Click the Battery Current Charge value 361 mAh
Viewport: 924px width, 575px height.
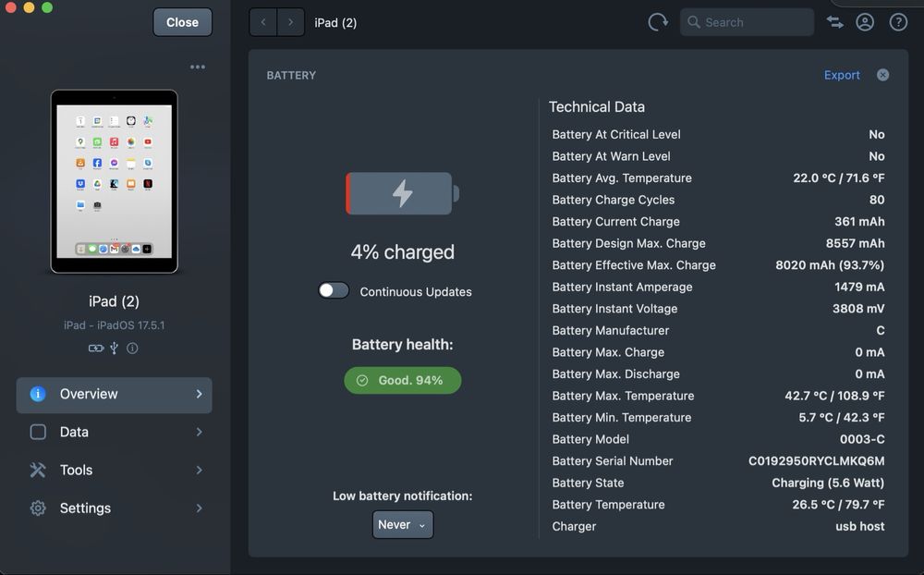[x=859, y=222]
